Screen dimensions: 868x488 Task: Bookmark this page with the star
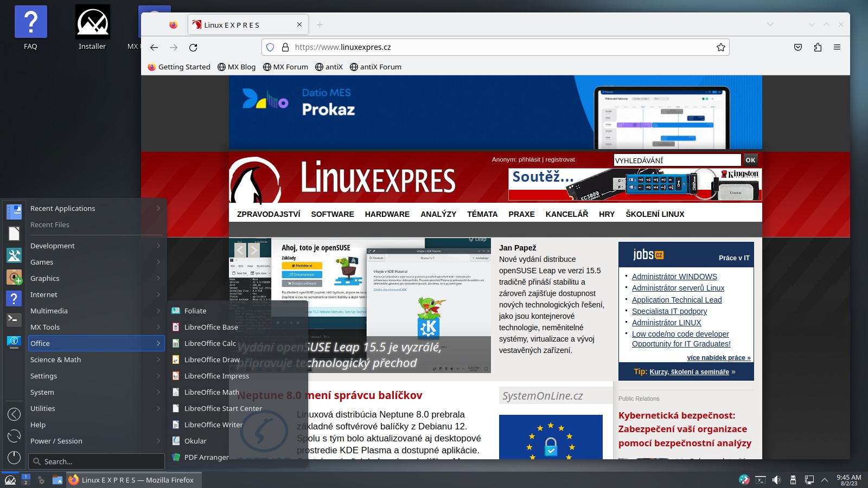point(721,47)
